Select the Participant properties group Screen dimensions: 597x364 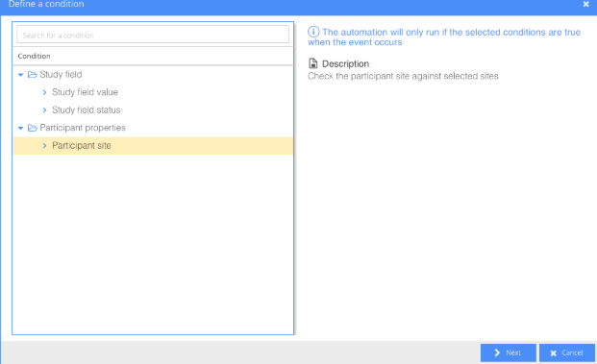pyautogui.click(x=83, y=128)
